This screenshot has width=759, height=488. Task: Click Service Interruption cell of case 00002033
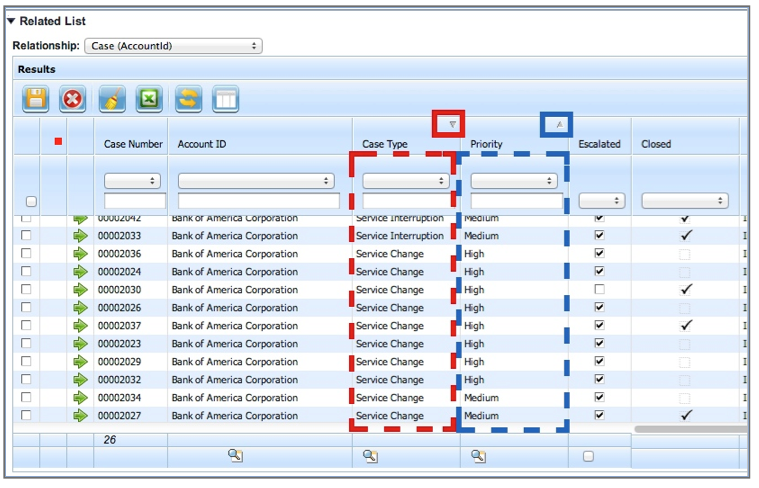click(400, 236)
